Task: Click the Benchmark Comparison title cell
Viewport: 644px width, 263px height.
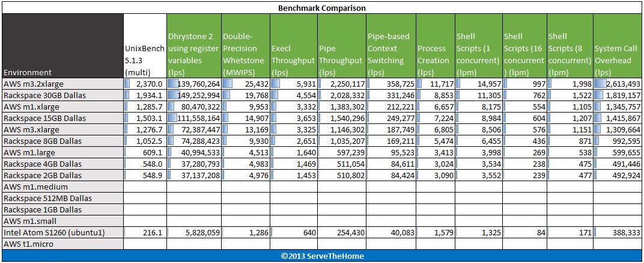Action: pyautogui.click(x=322, y=8)
